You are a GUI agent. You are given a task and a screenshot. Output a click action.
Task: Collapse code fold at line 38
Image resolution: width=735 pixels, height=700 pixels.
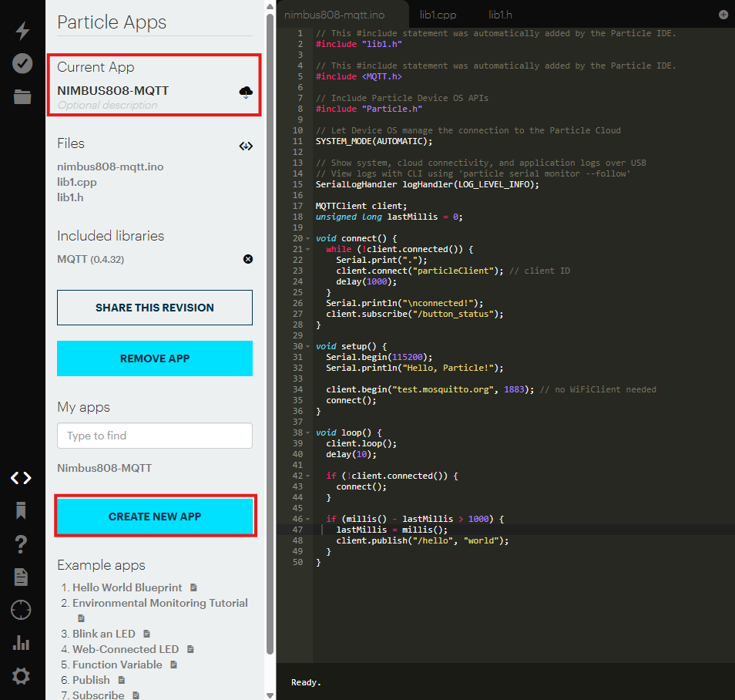tap(308, 432)
